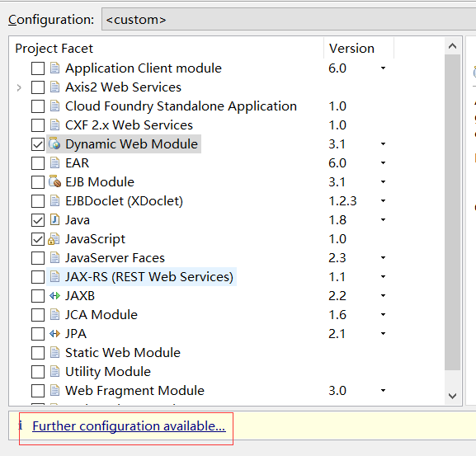The width and height of the screenshot is (476, 456).
Task: Click the Static Web Module icon
Action: tap(54, 353)
